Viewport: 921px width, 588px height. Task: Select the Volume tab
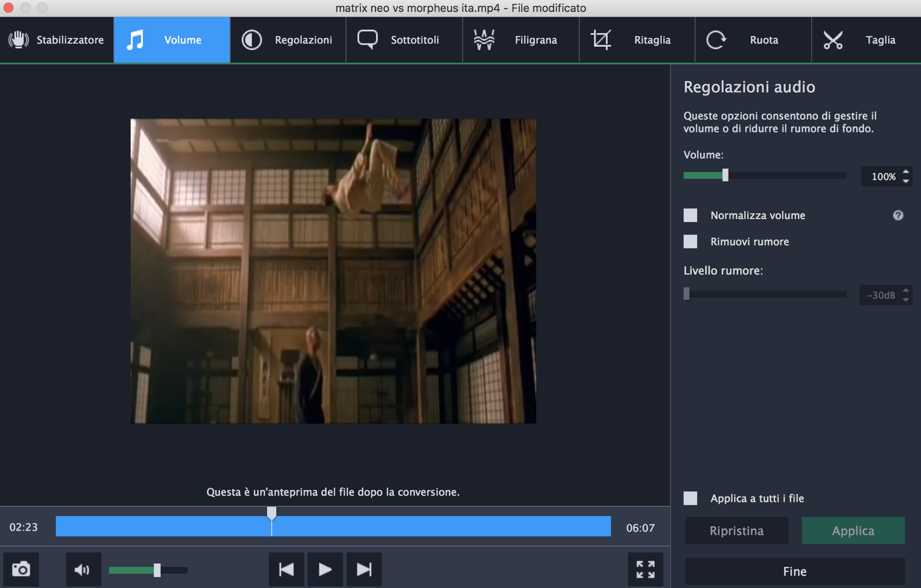point(172,40)
